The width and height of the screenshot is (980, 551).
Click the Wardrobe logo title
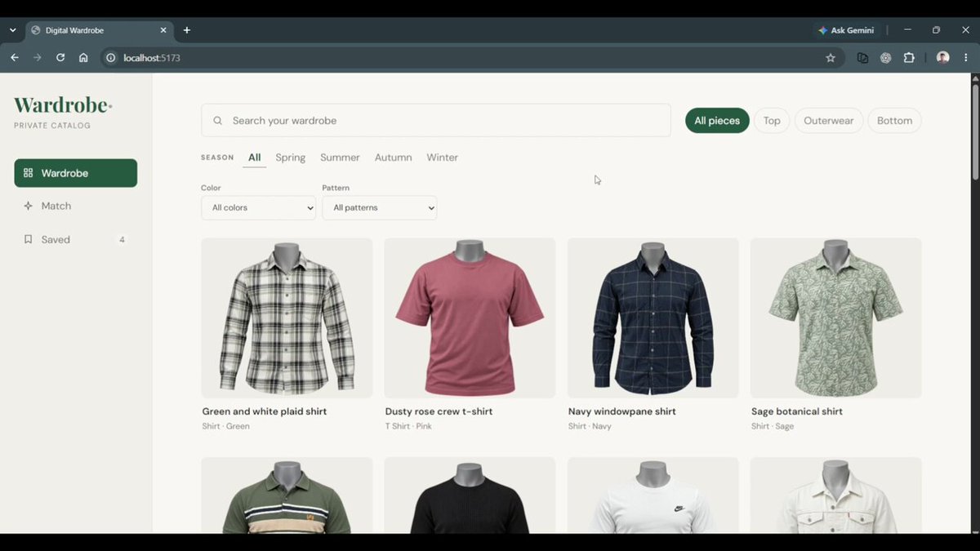pyautogui.click(x=63, y=105)
